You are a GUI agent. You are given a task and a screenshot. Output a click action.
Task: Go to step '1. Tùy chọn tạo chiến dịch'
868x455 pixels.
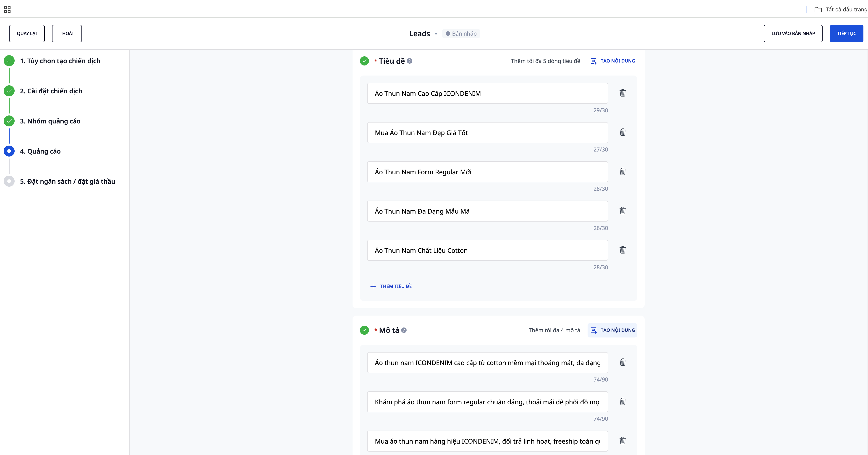(60, 61)
